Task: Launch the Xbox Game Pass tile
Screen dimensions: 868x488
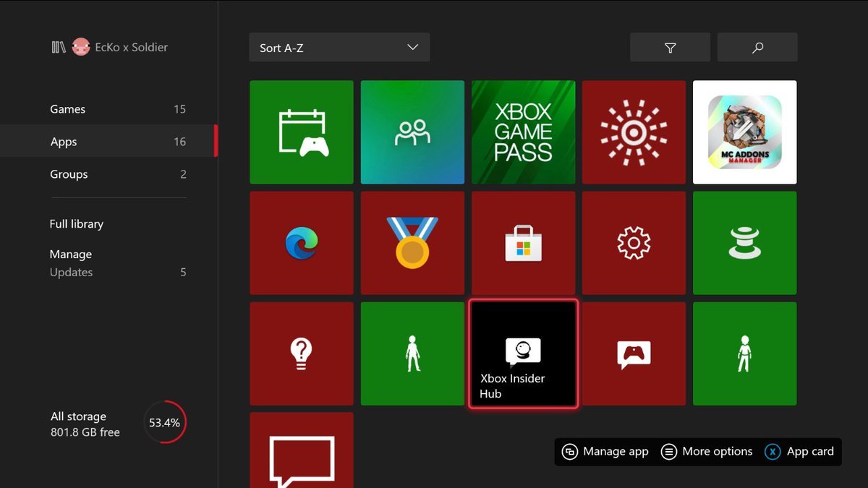Action: [x=523, y=132]
